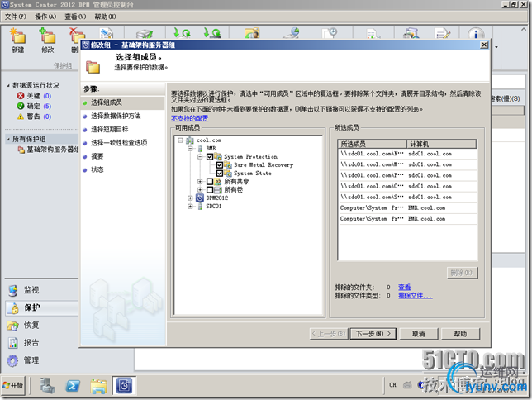Screen dimensions: 532x400
Task: Open 不支持的配置 unsupported configuration link
Action: pos(190,118)
